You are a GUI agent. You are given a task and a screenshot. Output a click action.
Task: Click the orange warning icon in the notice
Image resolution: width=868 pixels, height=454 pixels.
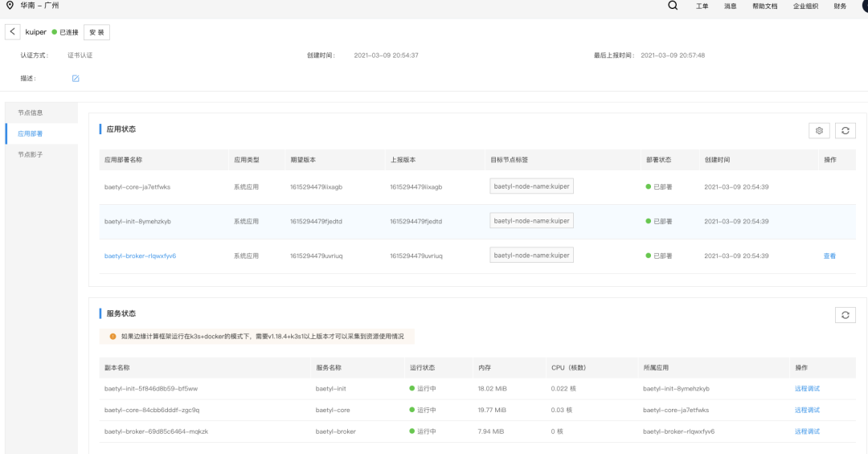pyautogui.click(x=113, y=337)
